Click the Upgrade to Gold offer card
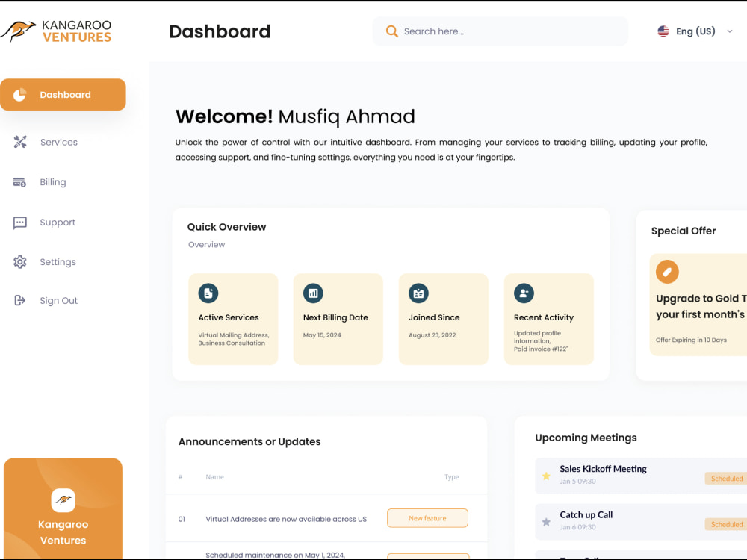 coord(698,305)
